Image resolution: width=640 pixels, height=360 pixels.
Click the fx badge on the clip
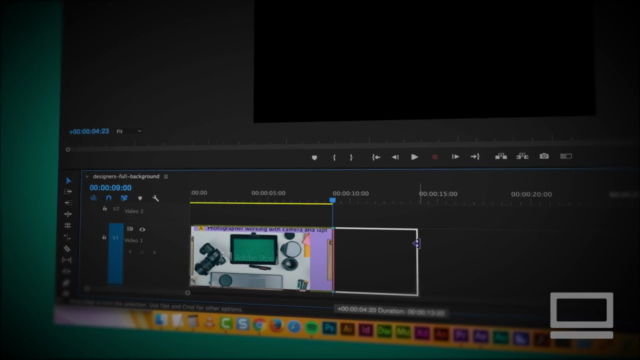coord(201,229)
